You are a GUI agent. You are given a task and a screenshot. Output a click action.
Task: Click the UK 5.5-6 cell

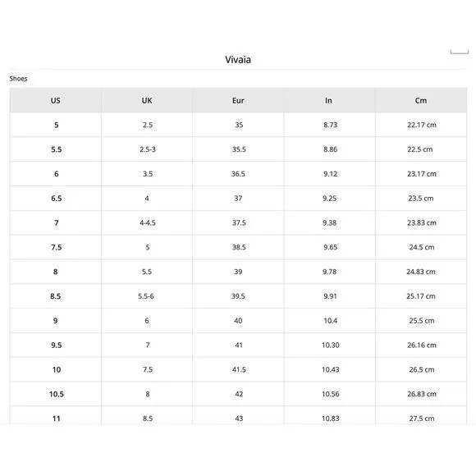pos(147,296)
